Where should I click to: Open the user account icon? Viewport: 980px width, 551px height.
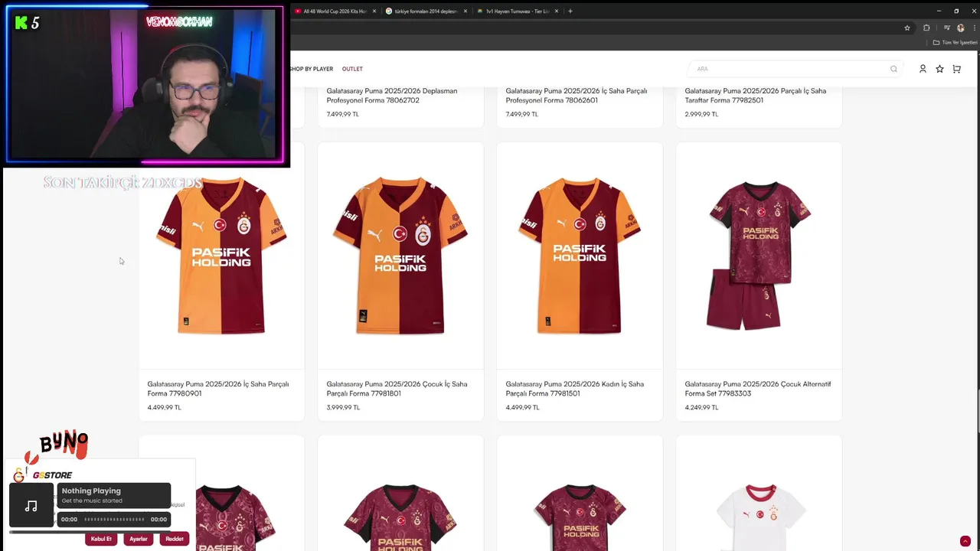point(923,69)
